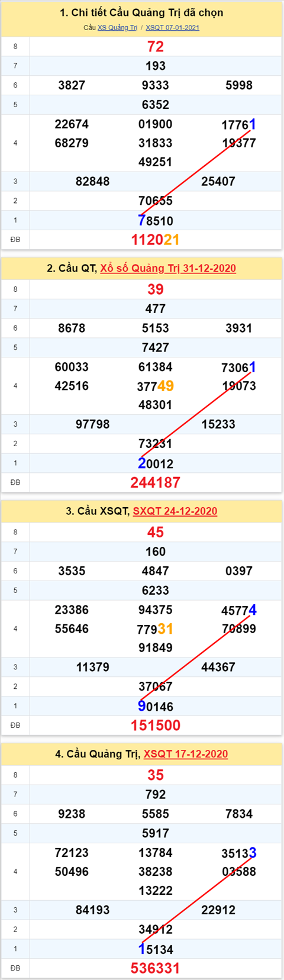Click the number 78510
Viewport: 284px width, 980px height.
click(156, 221)
